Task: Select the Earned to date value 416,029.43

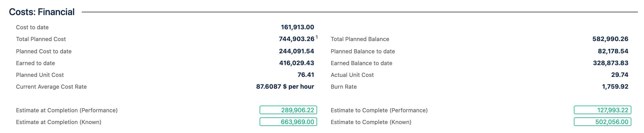Action: tap(297, 63)
